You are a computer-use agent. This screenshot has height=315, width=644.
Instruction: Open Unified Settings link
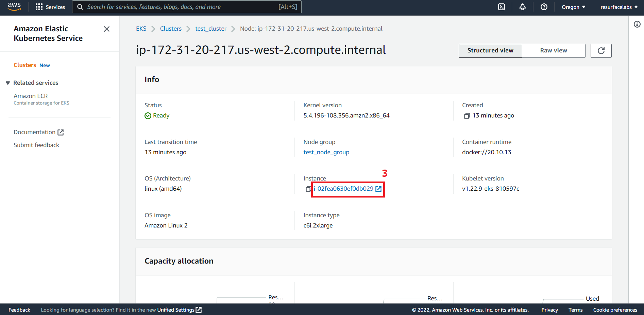point(176,310)
